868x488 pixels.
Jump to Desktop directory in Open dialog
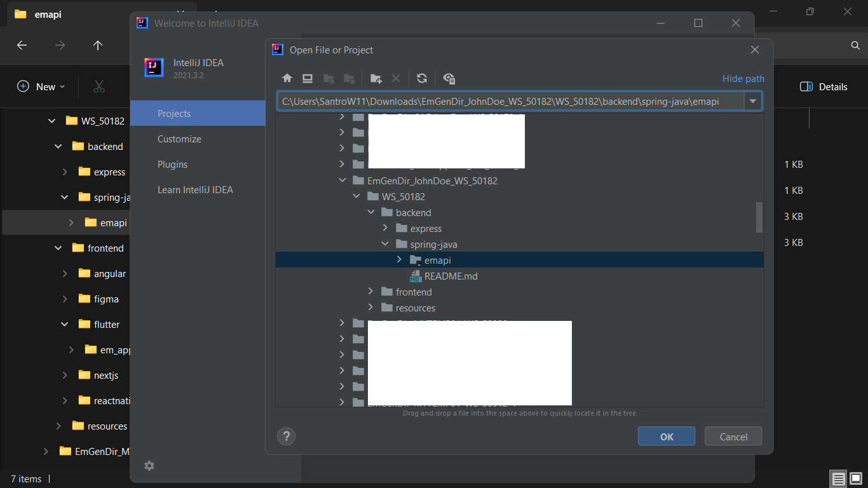pyautogui.click(x=308, y=78)
